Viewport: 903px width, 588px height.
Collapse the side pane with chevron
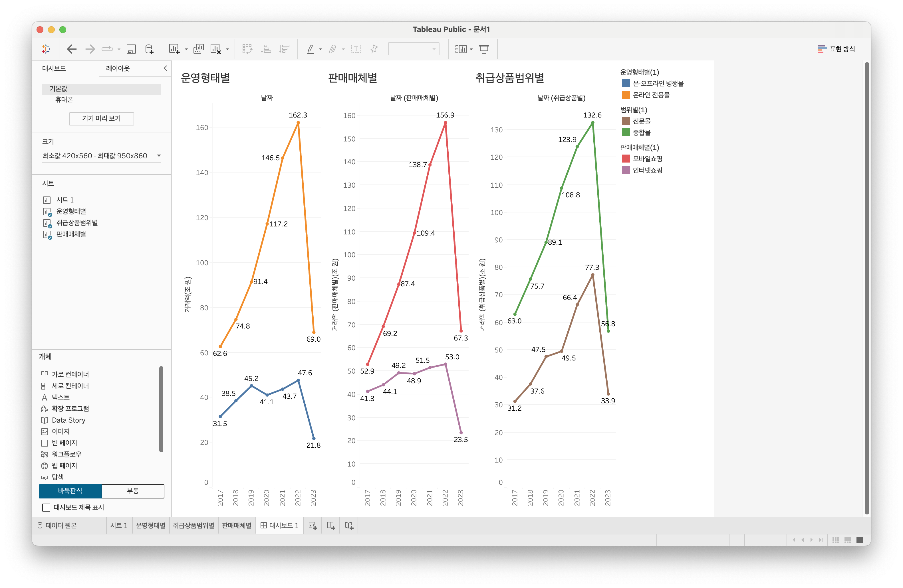166,68
